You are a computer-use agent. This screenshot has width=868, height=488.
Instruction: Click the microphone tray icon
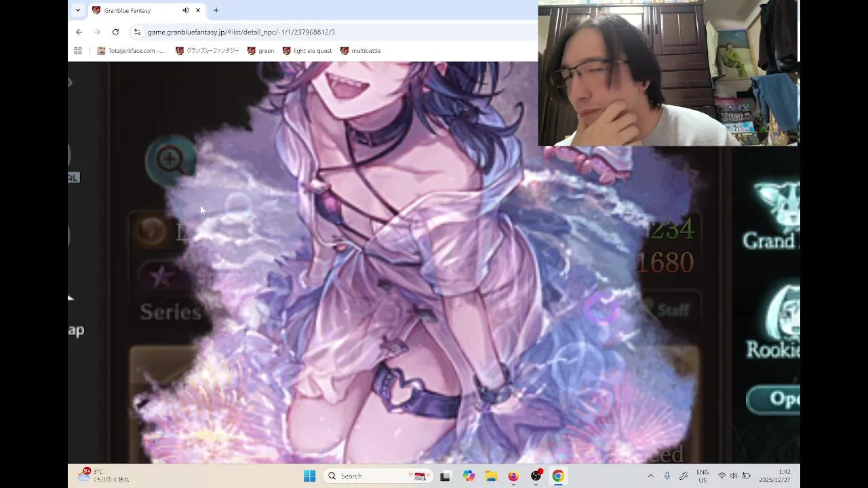(x=667, y=476)
